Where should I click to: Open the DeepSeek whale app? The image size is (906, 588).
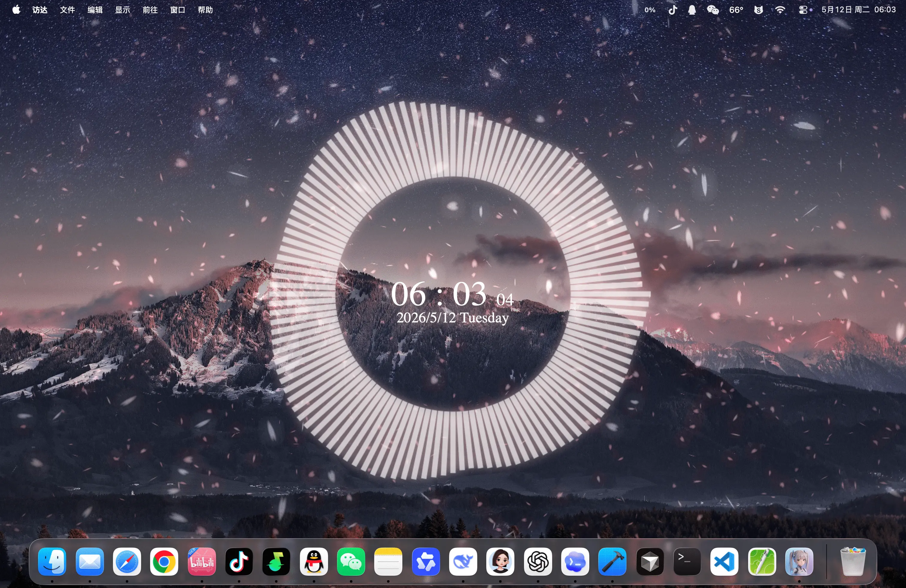[x=463, y=562]
